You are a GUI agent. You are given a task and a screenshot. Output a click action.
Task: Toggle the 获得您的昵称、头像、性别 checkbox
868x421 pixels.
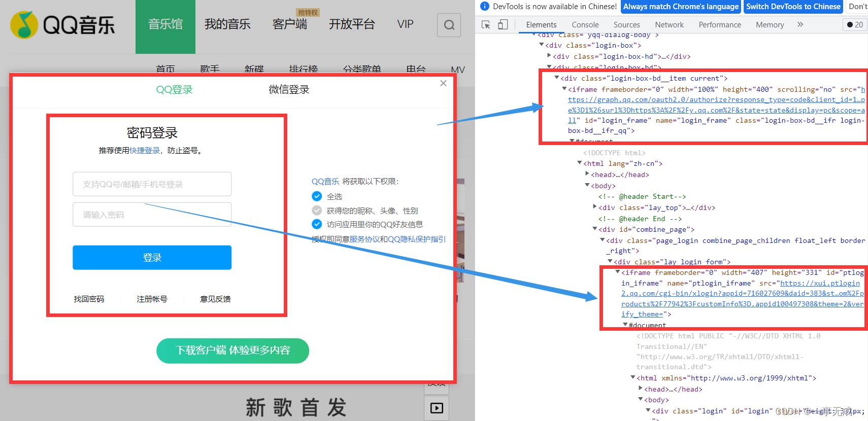pyautogui.click(x=317, y=210)
